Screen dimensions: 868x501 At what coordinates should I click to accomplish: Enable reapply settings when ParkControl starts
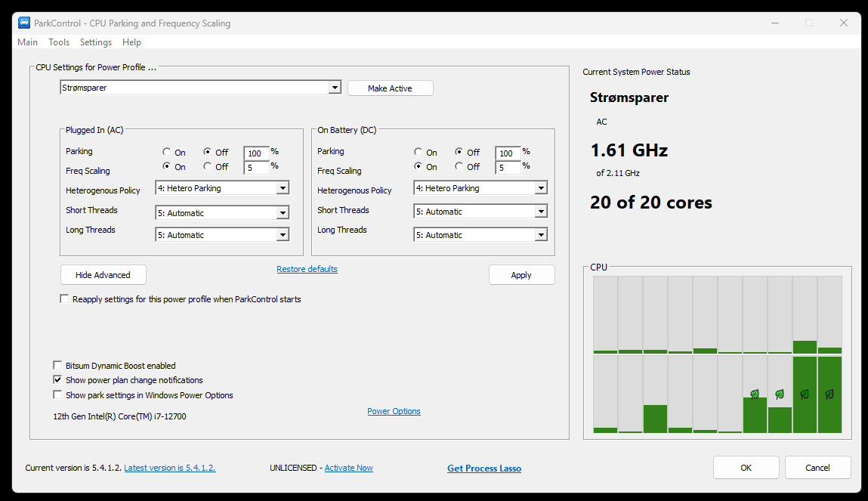click(64, 299)
